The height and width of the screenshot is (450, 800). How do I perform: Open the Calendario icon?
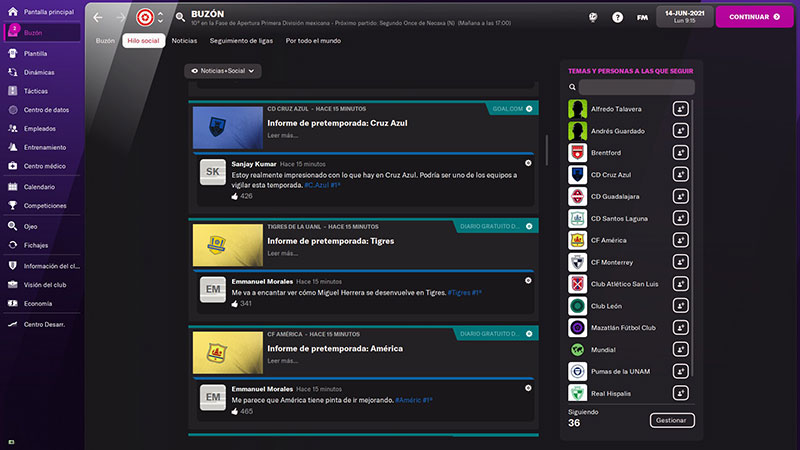pos(13,187)
